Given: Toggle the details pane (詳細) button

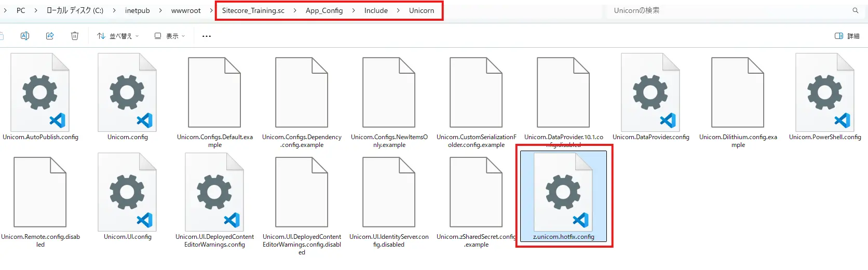Looking at the screenshot, I should pos(847,36).
